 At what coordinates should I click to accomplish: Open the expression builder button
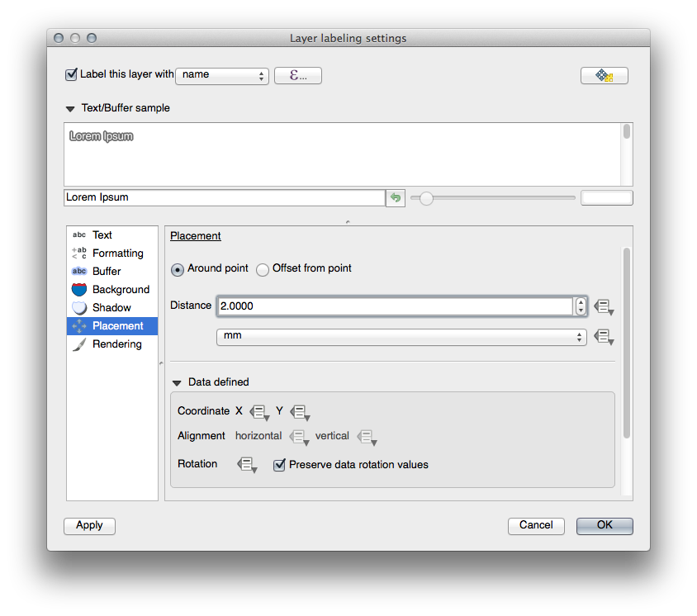pos(297,75)
